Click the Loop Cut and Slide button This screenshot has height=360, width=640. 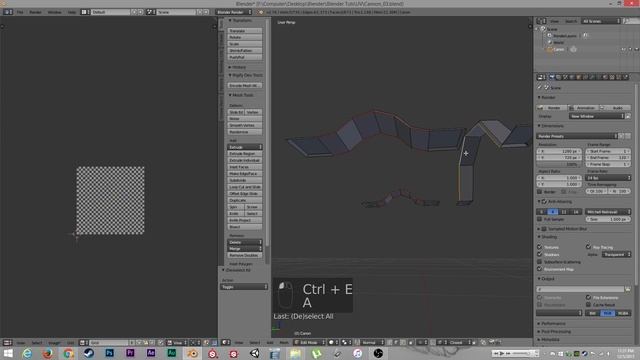point(244,187)
